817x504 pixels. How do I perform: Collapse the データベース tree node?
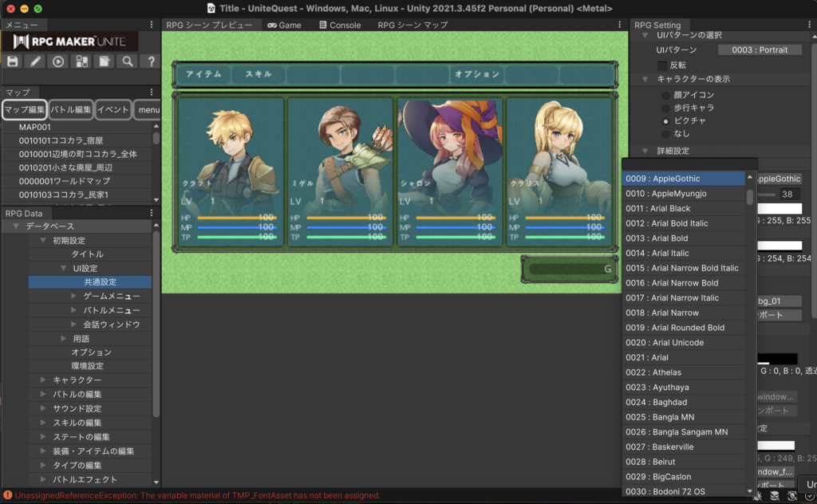tap(16, 226)
